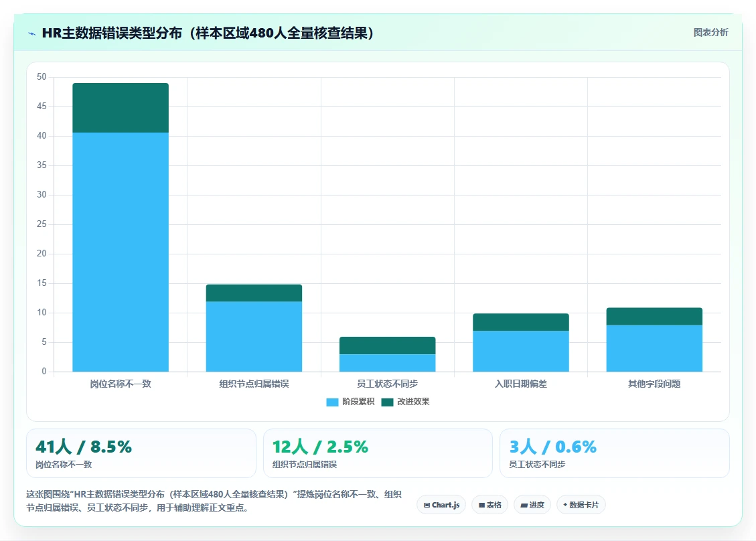Click the blue bar for 组织节点归属错误
The image size is (756, 541).
click(x=254, y=337)
